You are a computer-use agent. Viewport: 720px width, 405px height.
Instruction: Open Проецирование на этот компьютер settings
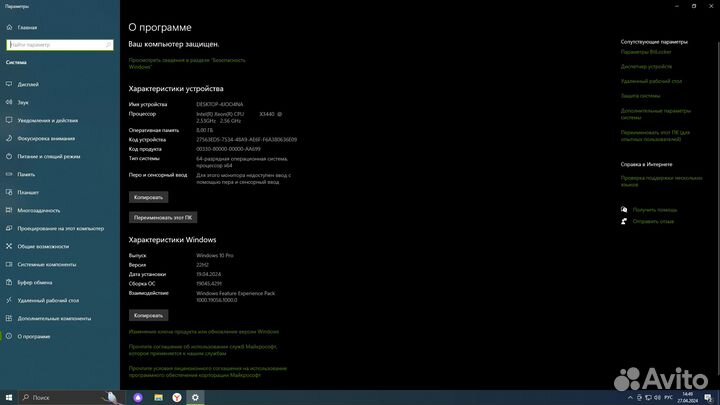55,228
